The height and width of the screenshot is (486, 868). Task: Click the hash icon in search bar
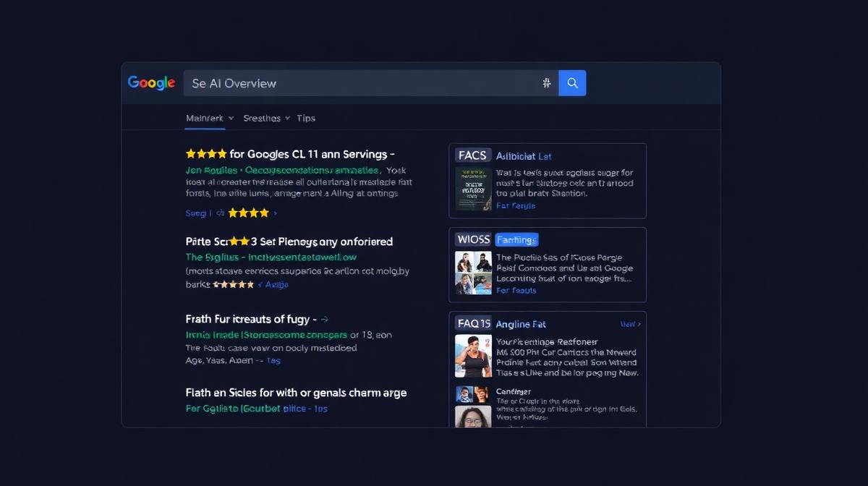[x=547, y=83]
